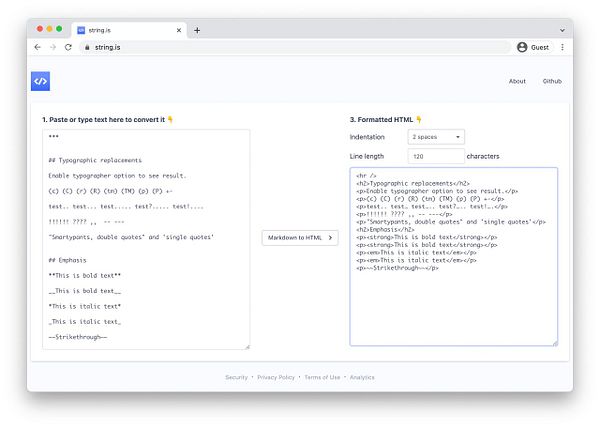Open the Security footer link
The width and height of the screenshot is (600, 427).
tap(236, 377)
